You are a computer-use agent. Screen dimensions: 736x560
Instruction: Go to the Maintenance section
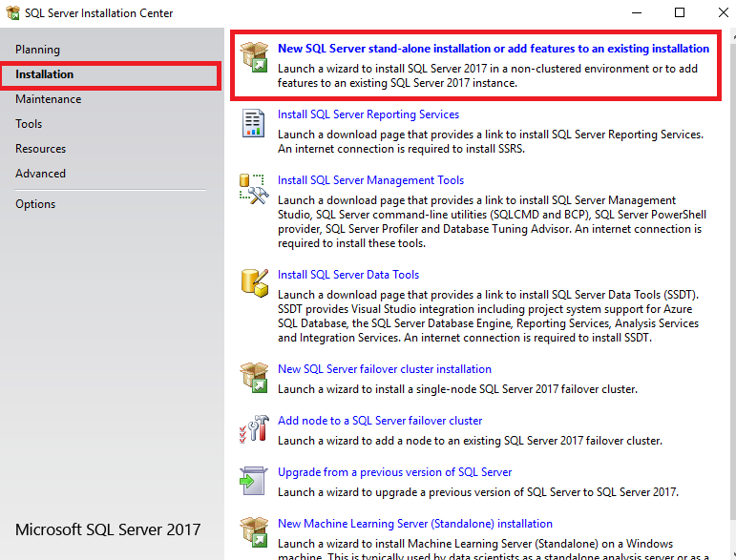tap(49, 99)
